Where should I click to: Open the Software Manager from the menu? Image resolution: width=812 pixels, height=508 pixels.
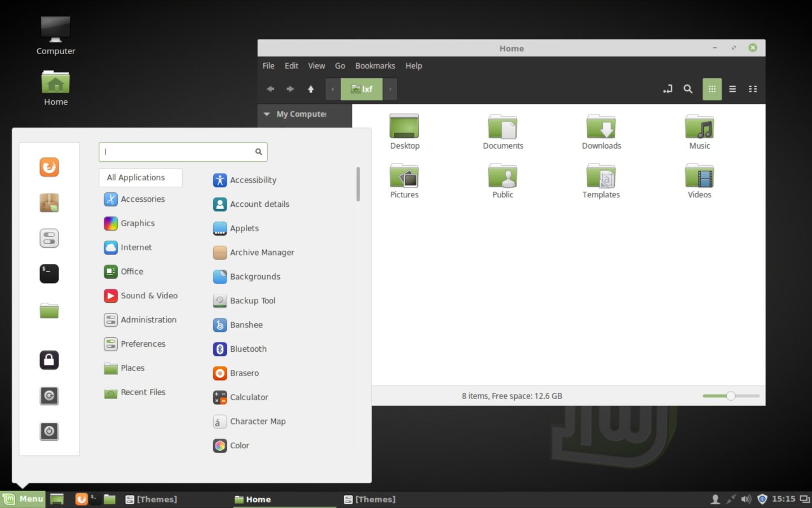click(49, 202)
